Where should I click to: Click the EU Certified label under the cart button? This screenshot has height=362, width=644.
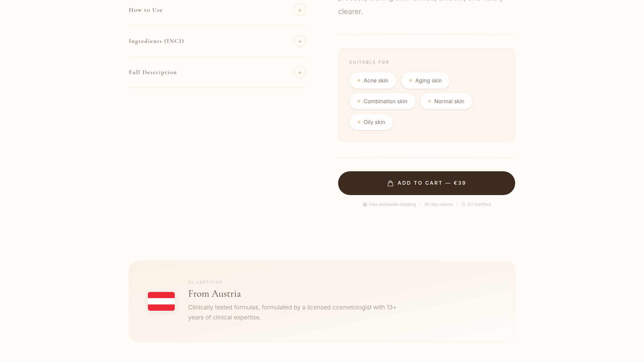(479, 204)
